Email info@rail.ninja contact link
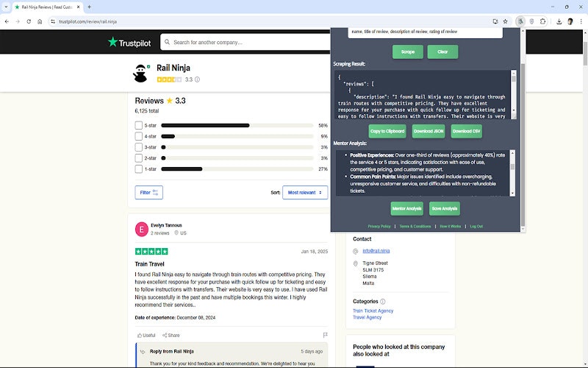Viewport: 588px width, 368px height. pos(376,251)
